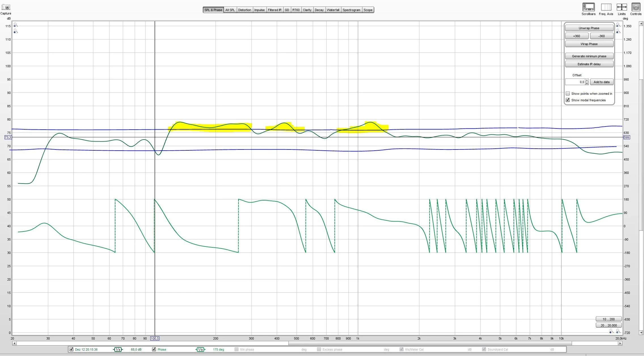Click the vertical scrollbar up arrow
Viewport: 644px width, 356px height.
641,24
